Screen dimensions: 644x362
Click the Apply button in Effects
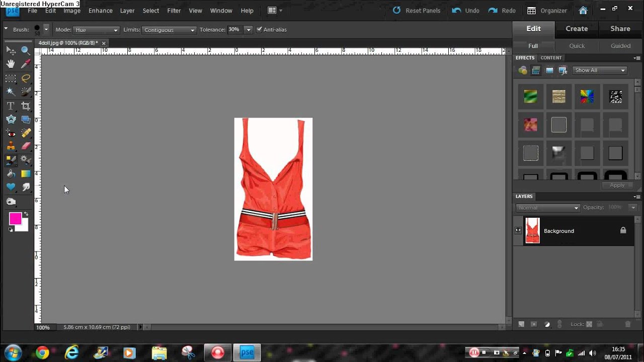tap(617, 185)
